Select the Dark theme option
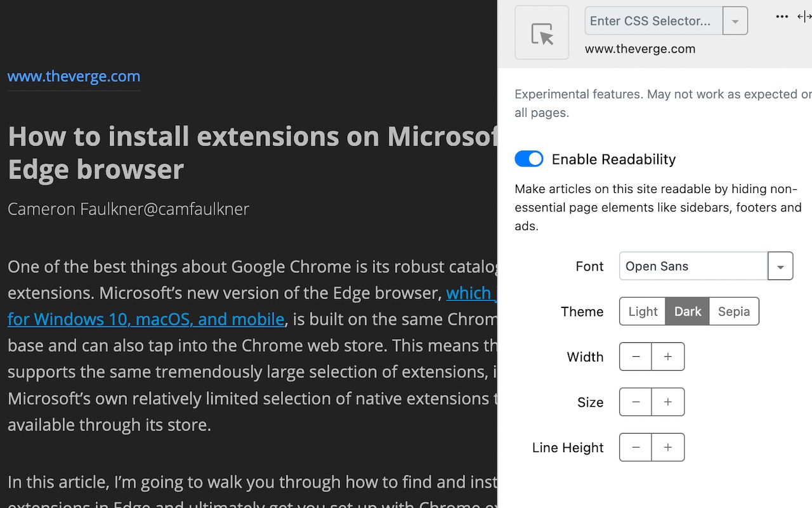Image resolution: width=812 pixels, height=508 pixels. [x=687, y=312]
